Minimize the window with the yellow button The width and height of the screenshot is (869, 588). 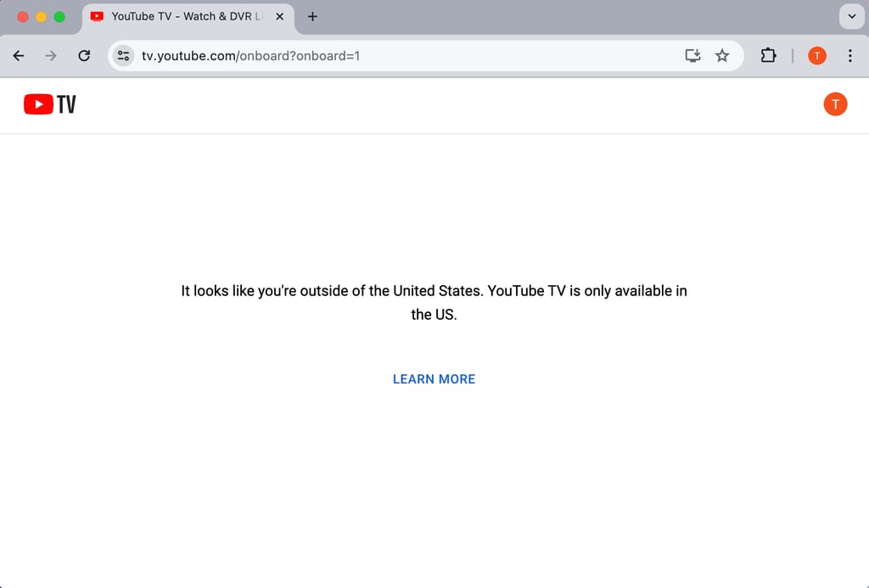coord(41,17)
